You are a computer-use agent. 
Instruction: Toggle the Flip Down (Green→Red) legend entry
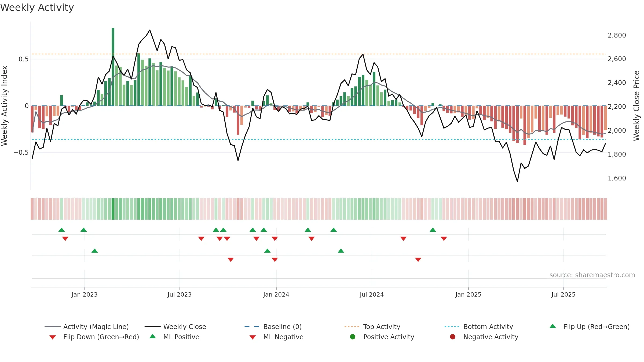(94, 337)
